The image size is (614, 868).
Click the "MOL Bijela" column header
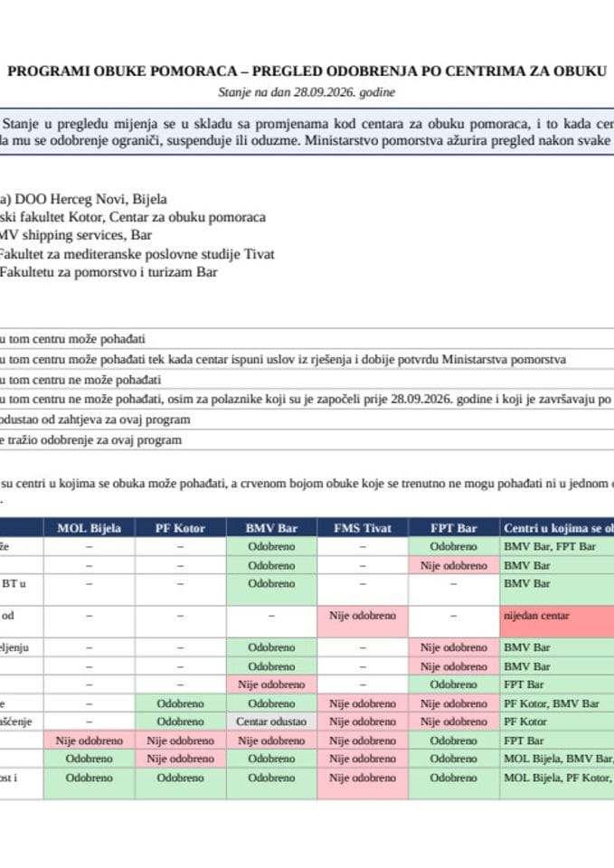90,528
